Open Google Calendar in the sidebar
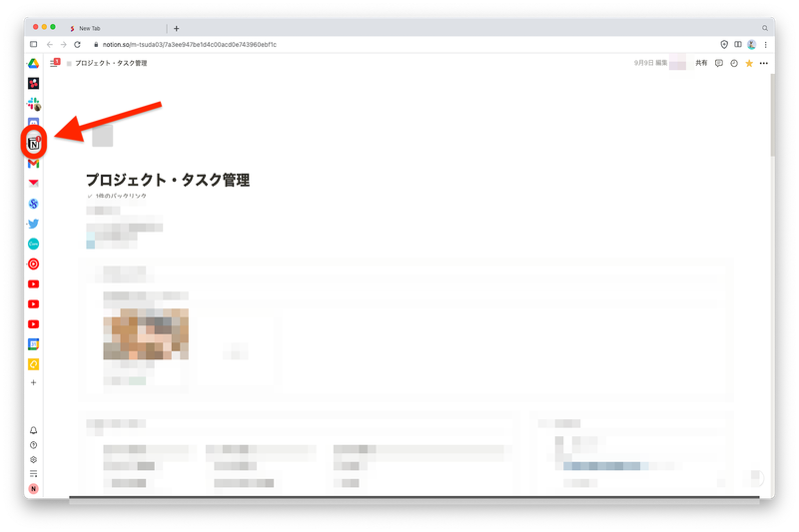This screenshot has width=799, height=532. point(34,344)
